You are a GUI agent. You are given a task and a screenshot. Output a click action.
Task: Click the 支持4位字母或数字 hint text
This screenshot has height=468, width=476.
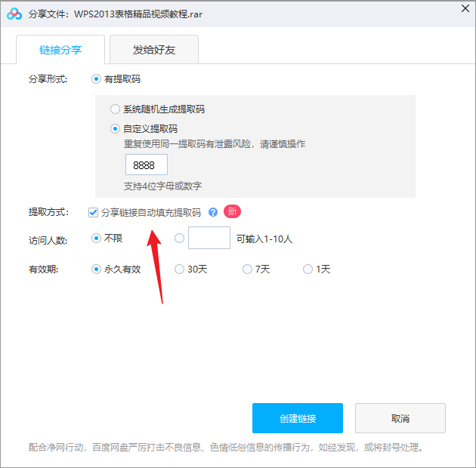coord(162,186)
